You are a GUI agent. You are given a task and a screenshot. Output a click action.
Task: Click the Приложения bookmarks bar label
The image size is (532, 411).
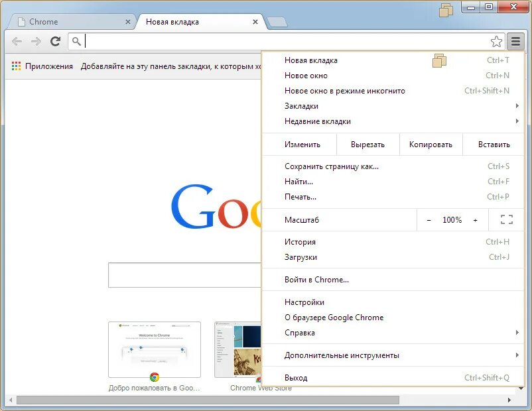(x=49, y=66)
